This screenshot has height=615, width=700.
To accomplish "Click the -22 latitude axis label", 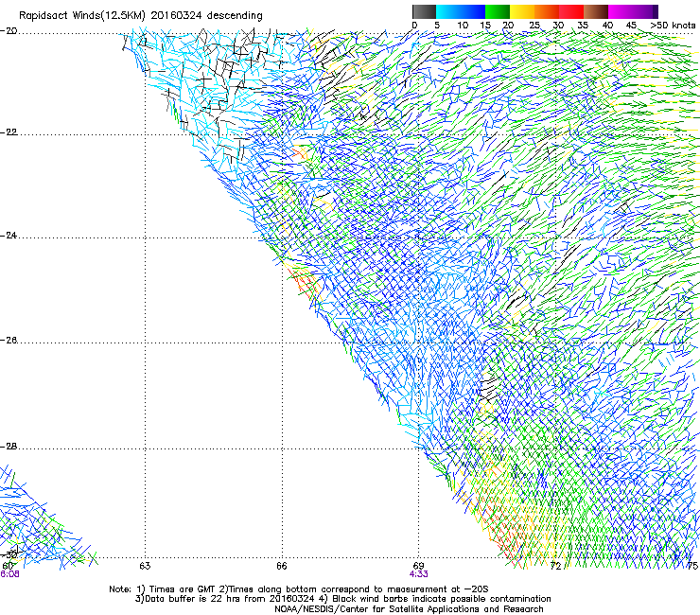I will pos(9,132).
